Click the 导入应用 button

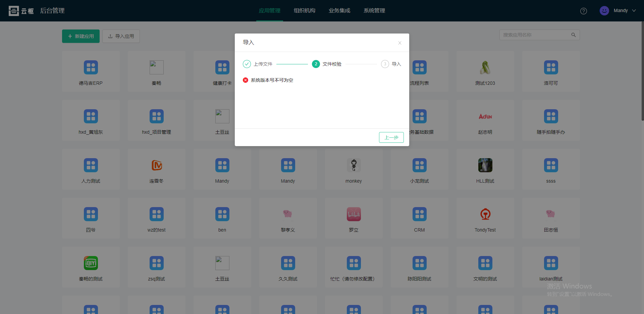coord(121,36)
